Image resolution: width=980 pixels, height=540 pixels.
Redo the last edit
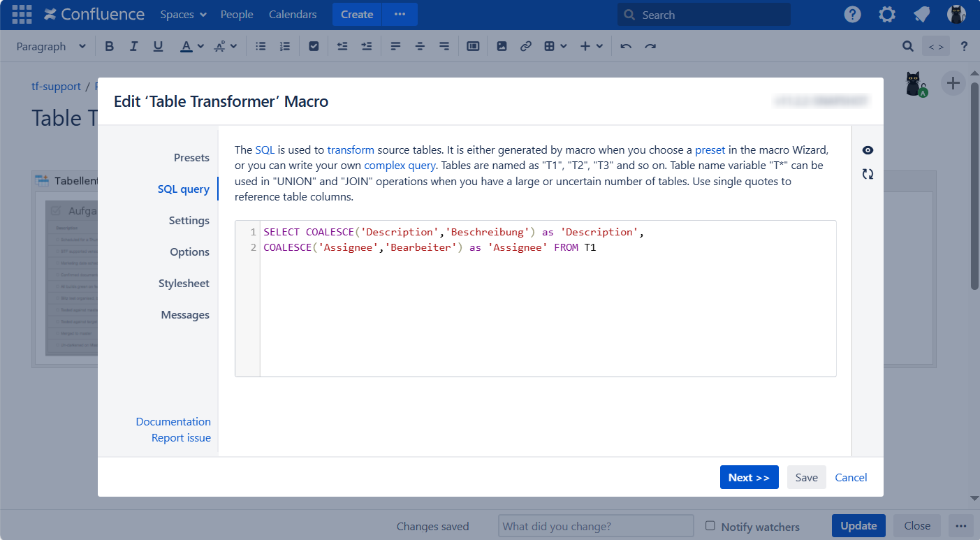650,46
